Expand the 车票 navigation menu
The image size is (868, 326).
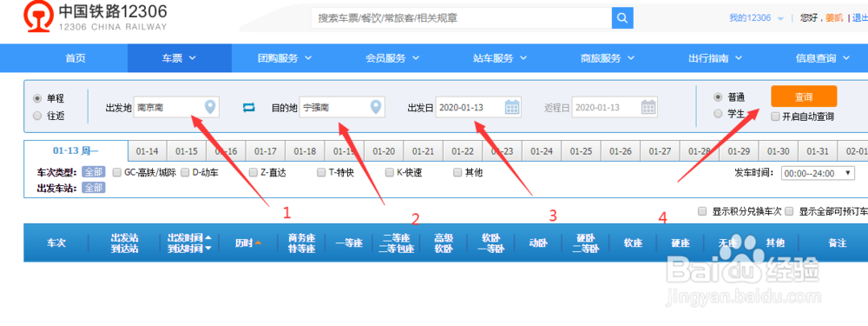pyautogui.click(x=180, y=58)
